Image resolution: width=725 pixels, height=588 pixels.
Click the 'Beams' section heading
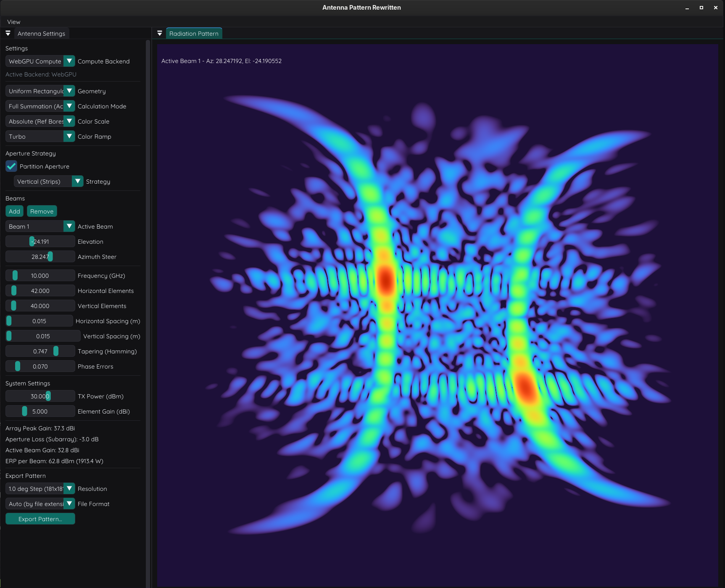(x=15, y=198)
